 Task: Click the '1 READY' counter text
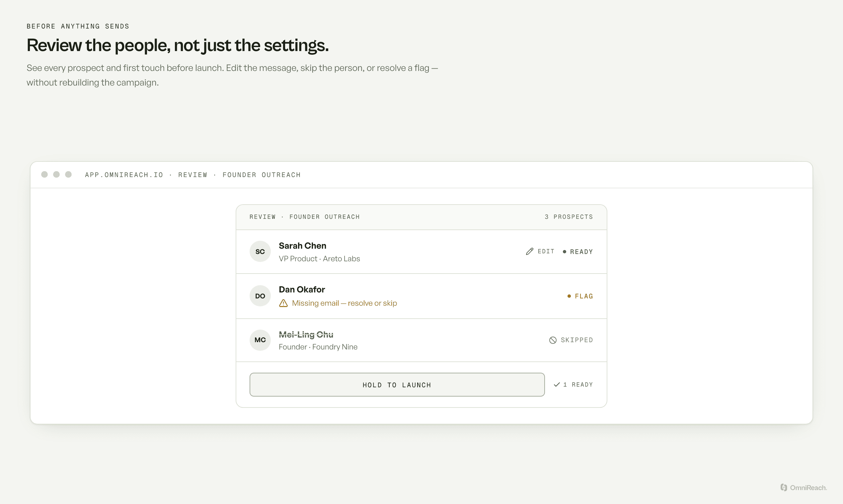point(578,384)
